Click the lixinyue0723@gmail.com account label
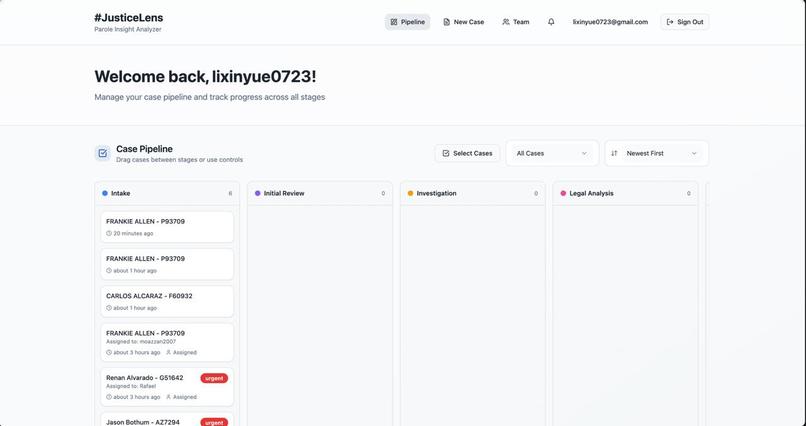The height and width of the screenshot is (426, 806). pos(610,22)
